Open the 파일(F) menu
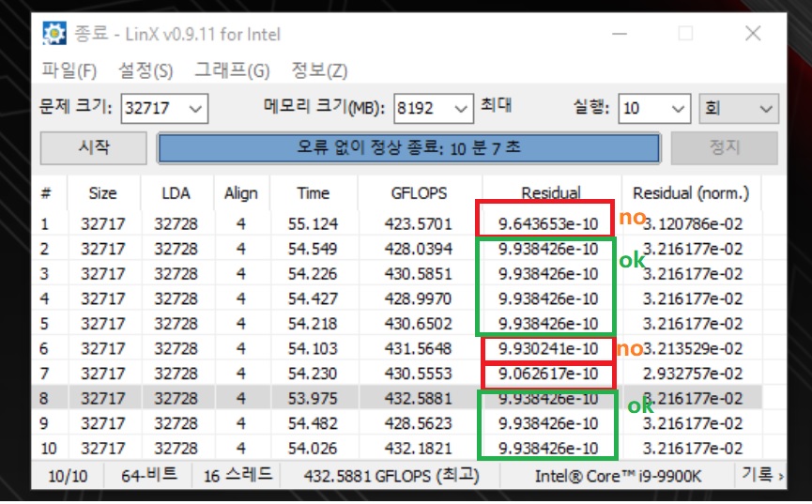The height and width of the screenshot is (504, 812). coord(69,70)
